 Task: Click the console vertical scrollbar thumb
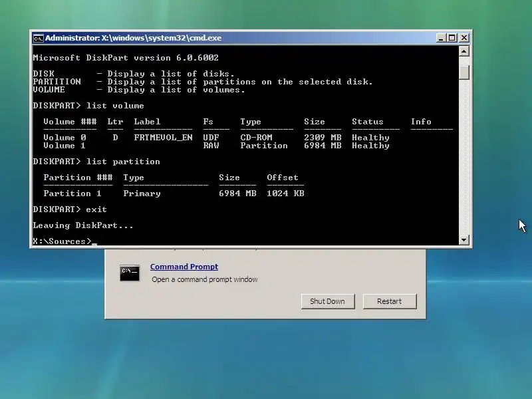[464, 72]
